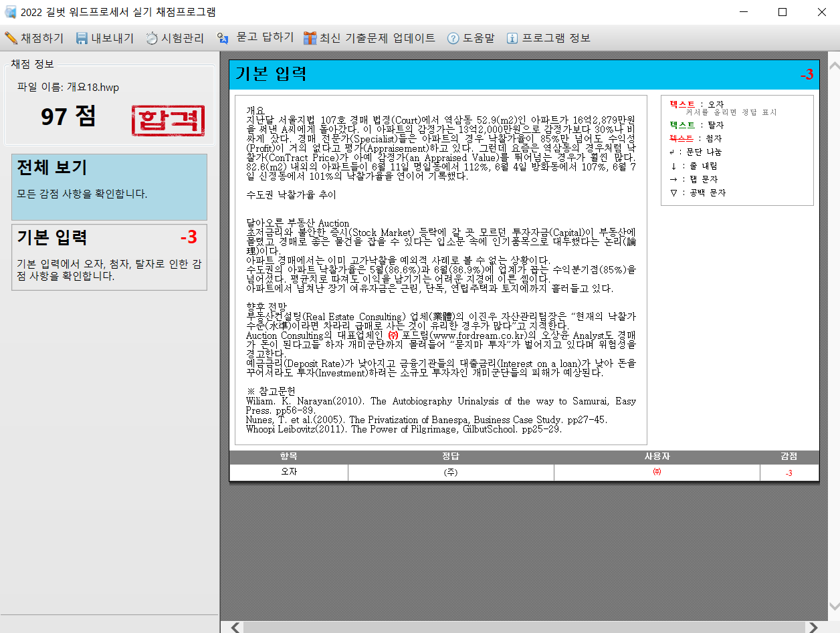Click the red highlighted ㈜ typo in the document

[x=393, y=334]
